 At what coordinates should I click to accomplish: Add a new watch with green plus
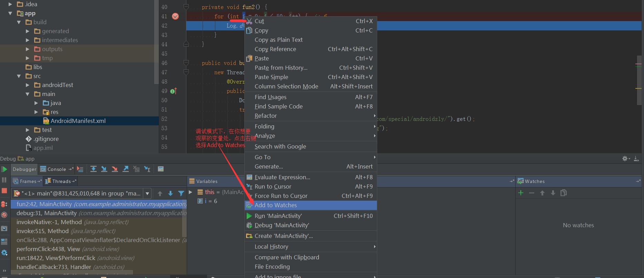pyautogui.click(x=521, y=193)
